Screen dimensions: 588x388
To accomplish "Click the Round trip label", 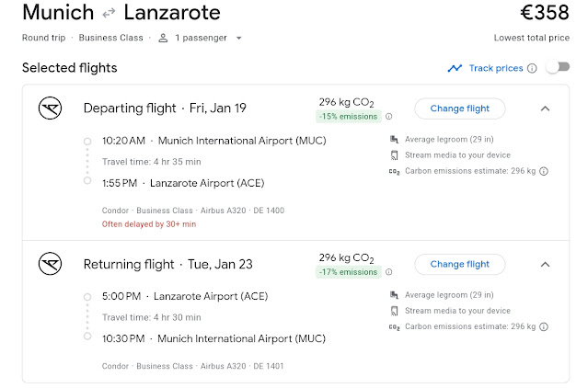I will click(46, 38).
